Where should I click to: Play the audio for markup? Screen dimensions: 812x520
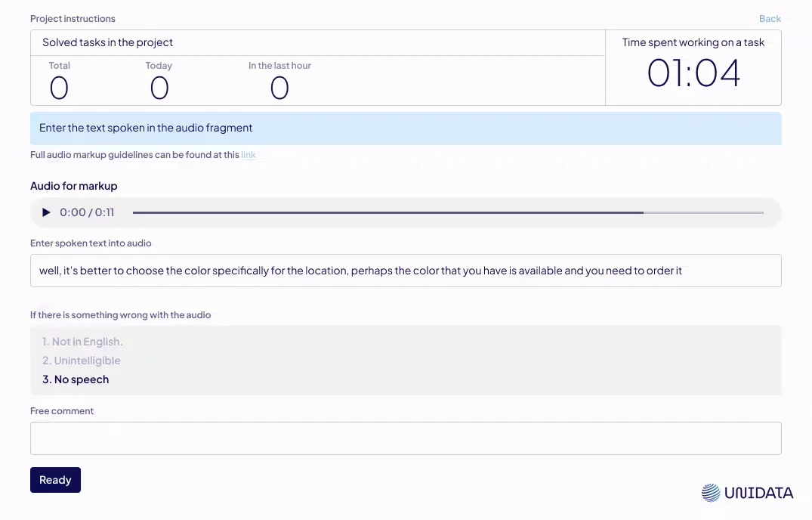(46, 212)
